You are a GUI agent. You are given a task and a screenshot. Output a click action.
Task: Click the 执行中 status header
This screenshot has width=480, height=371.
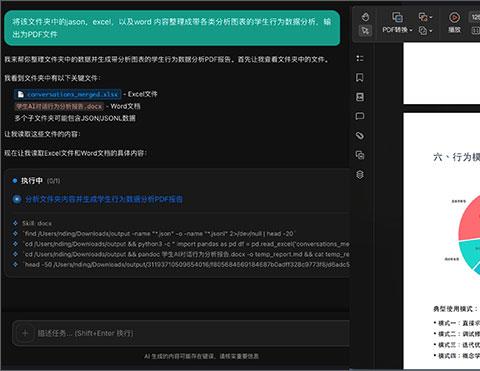click(x=32, y=181)
